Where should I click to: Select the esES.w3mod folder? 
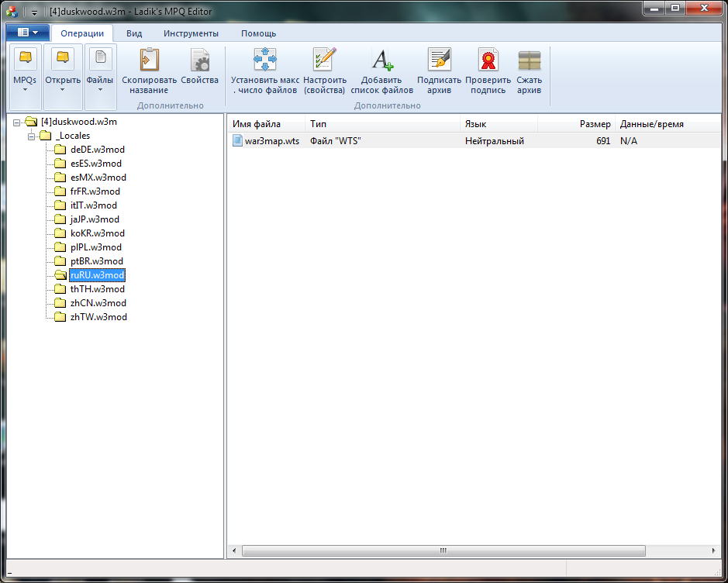coord(96,164)
